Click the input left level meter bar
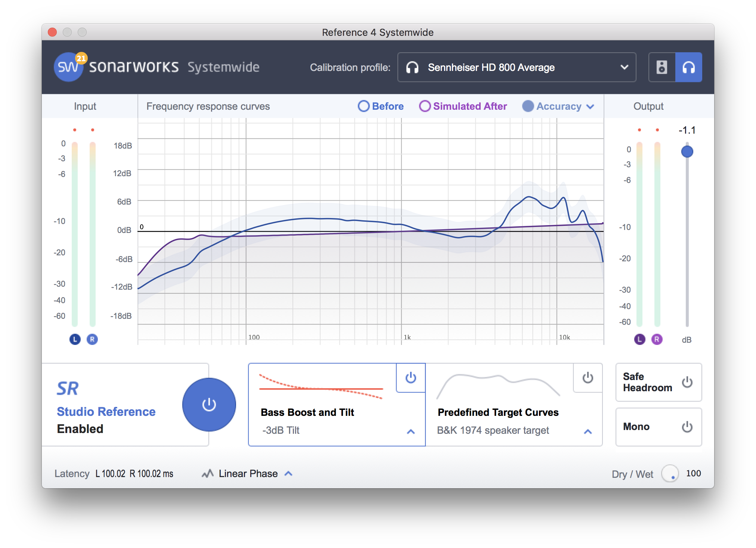This screenshot has width=756, height=548. coord(75,234)
